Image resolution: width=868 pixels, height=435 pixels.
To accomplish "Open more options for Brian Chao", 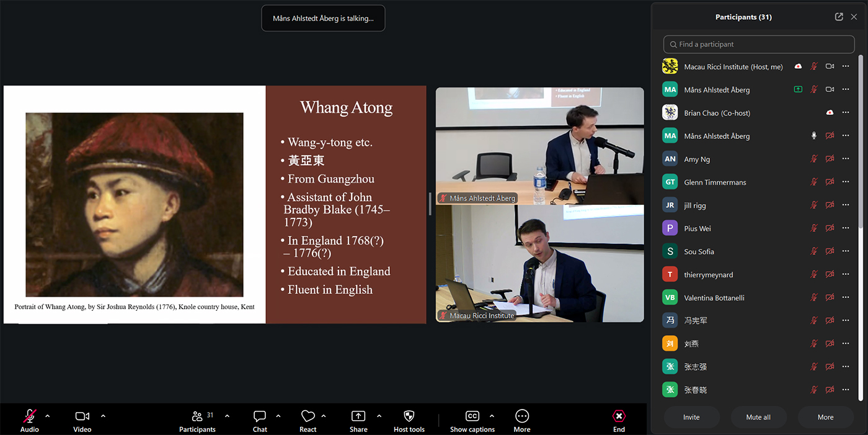I will [x=846, y=113].
